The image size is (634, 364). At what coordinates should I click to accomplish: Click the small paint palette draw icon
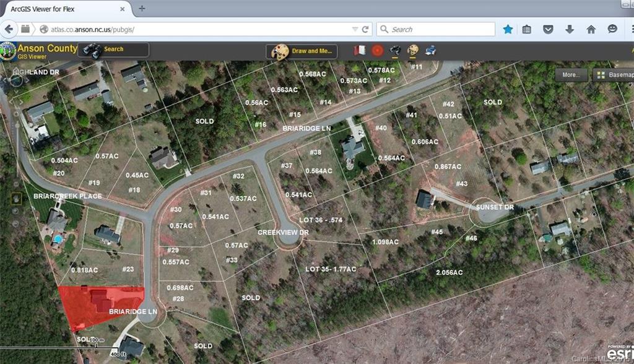click(x=413, y=50)
